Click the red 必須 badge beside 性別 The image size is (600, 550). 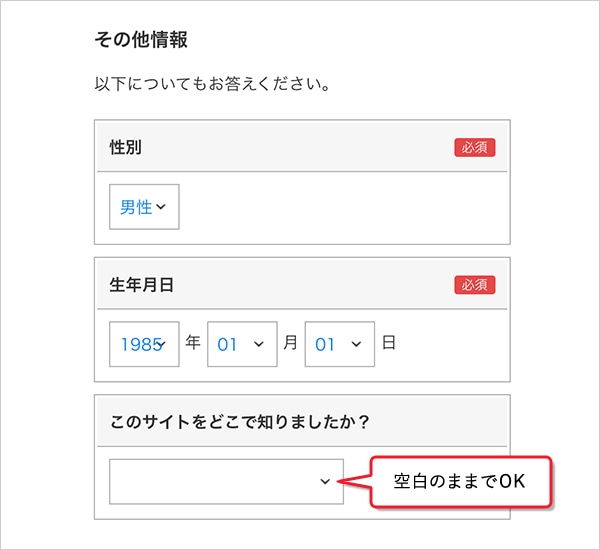click(x=475, y=148)
